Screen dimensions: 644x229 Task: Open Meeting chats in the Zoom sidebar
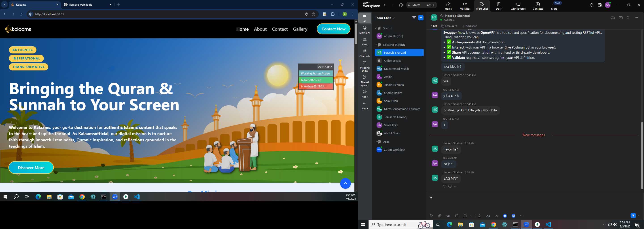pos(365,66)
